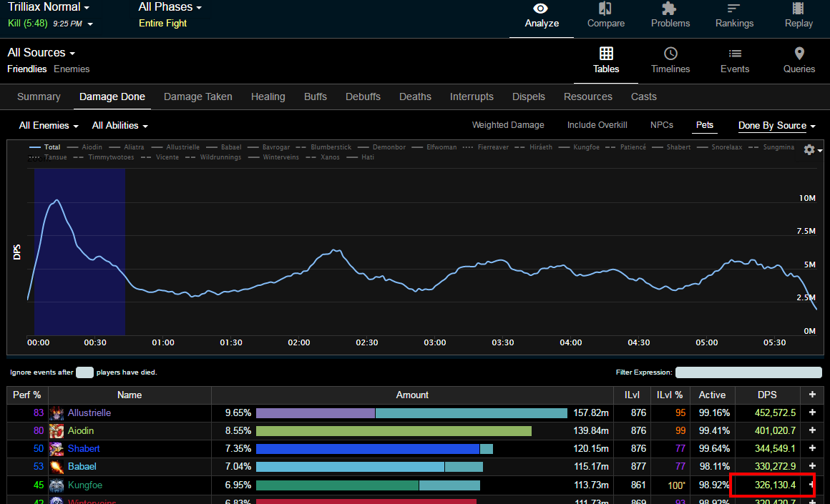Switch to the Healing tab
The height and width of the screenshot is (504, 830).
pos(268,97)
